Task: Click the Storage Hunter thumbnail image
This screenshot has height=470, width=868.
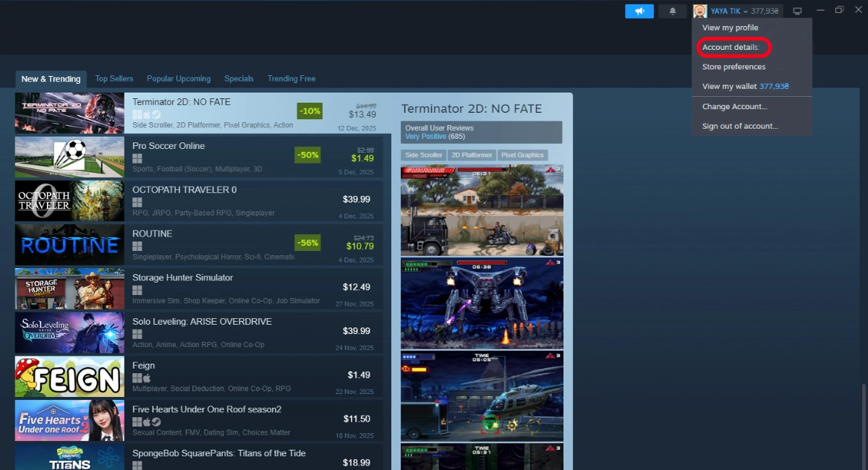Action: [69, 289]
